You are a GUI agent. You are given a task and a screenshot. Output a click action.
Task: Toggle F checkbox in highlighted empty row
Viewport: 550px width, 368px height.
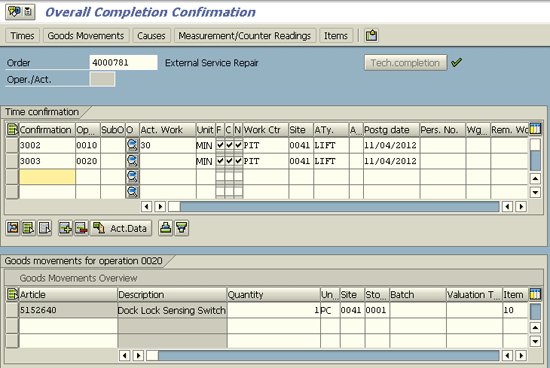(x=220, y=176)
